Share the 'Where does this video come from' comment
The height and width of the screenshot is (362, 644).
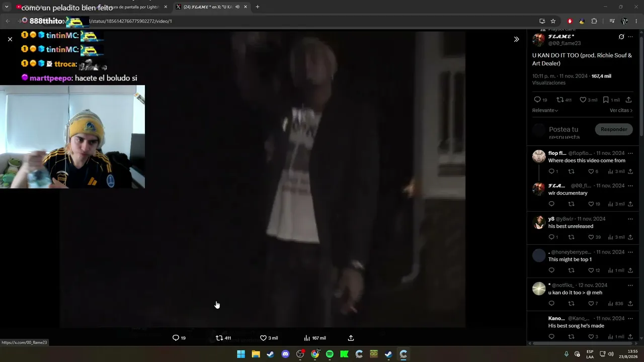(x=630, y=171)
